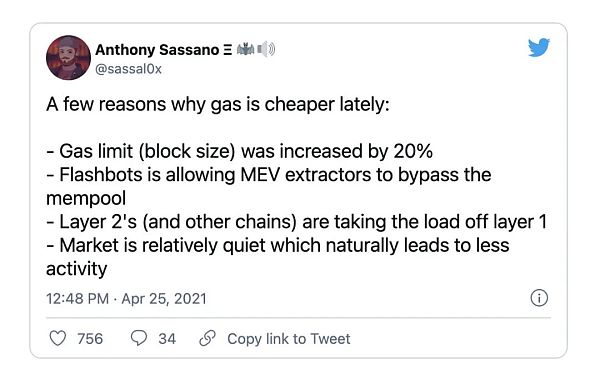Open replies via the speech bubble icon
600x384 pixels.
(x=139, y=338)
